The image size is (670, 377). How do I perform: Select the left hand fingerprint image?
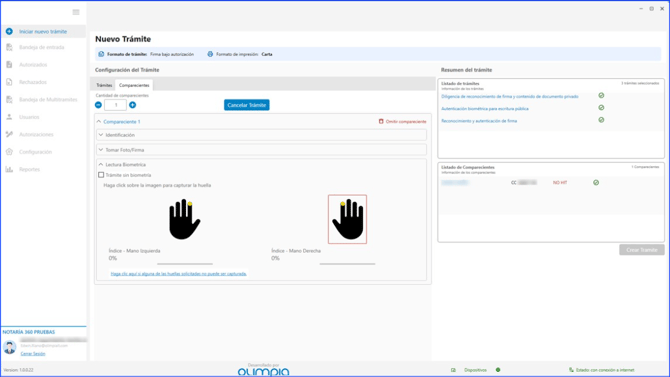[x=184, y=219]
